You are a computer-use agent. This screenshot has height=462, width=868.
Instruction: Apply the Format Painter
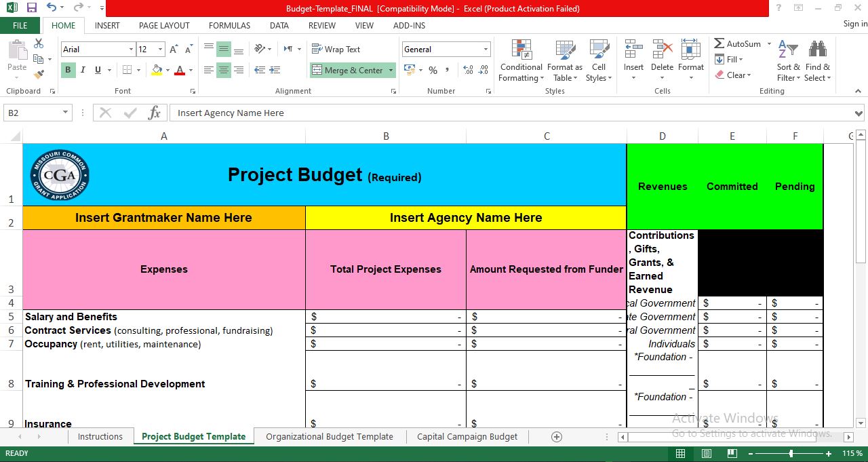[39, 75]
